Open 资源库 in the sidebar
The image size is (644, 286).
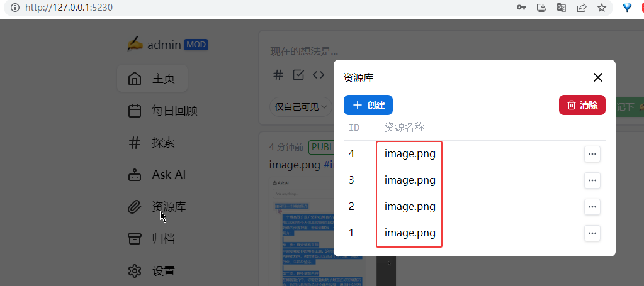pyautogui.click(x=158, y=206)
